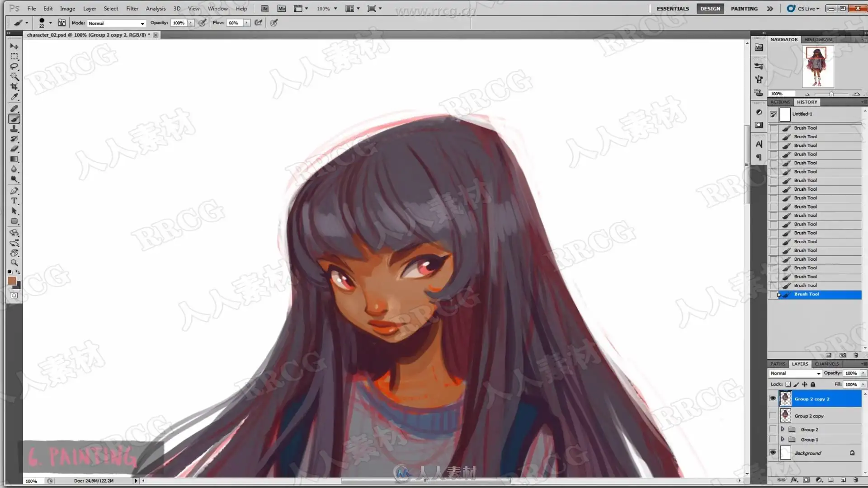Expand the Group 2 folder

pyautogui.click(x=783, y=429)
